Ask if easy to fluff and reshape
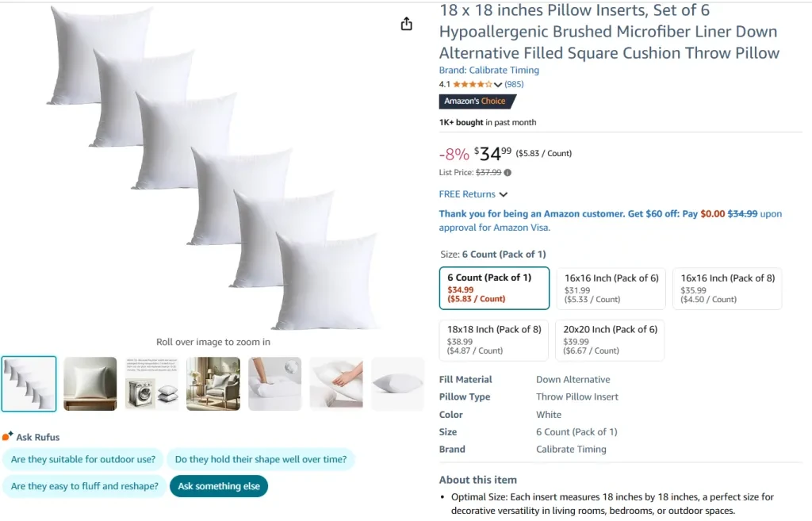 coord(84,486)
